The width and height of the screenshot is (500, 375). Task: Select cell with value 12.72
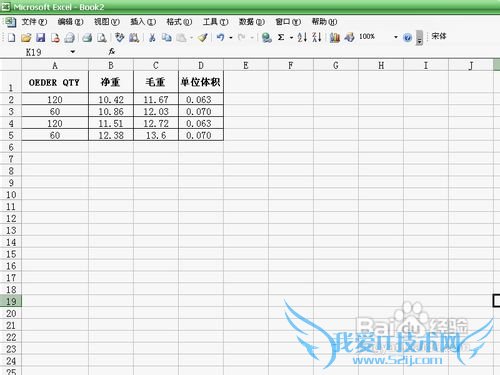pos(156,123)
